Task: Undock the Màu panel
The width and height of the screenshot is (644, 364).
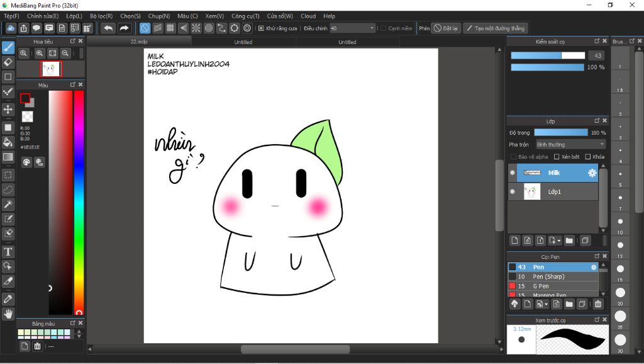Action: (x=73, y=84)
